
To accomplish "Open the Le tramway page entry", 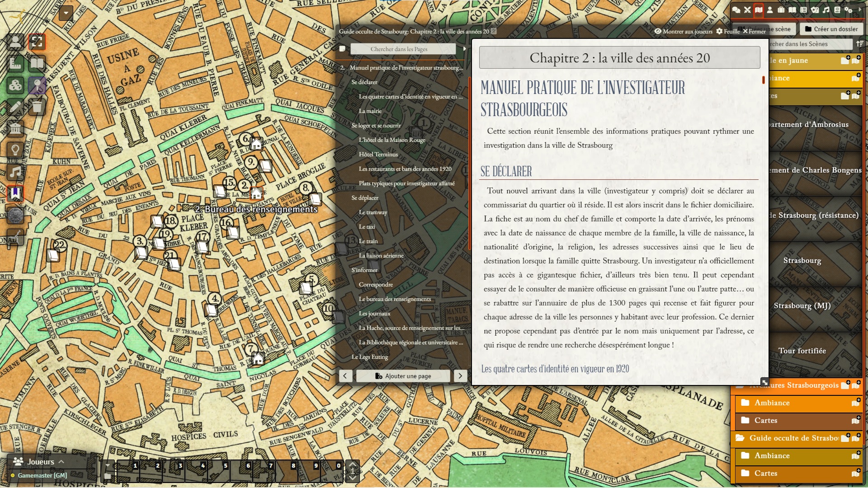I will coord(373,212).
